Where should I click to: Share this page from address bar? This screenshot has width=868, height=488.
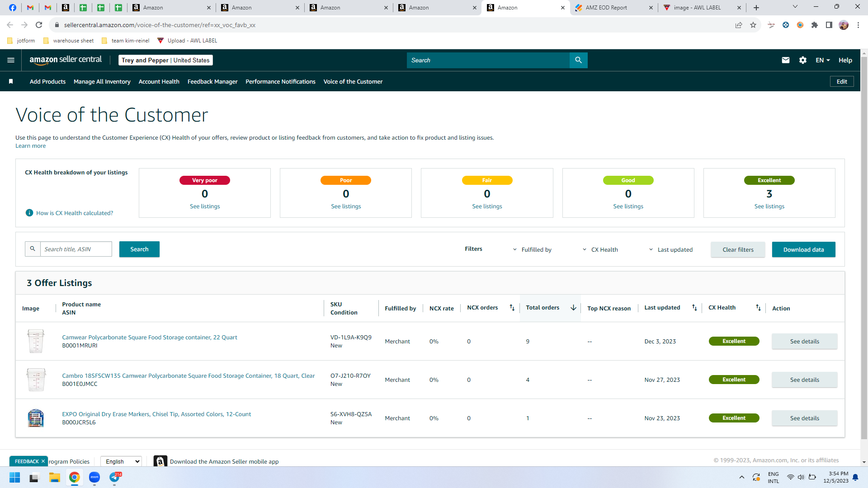tap(739, 25)
